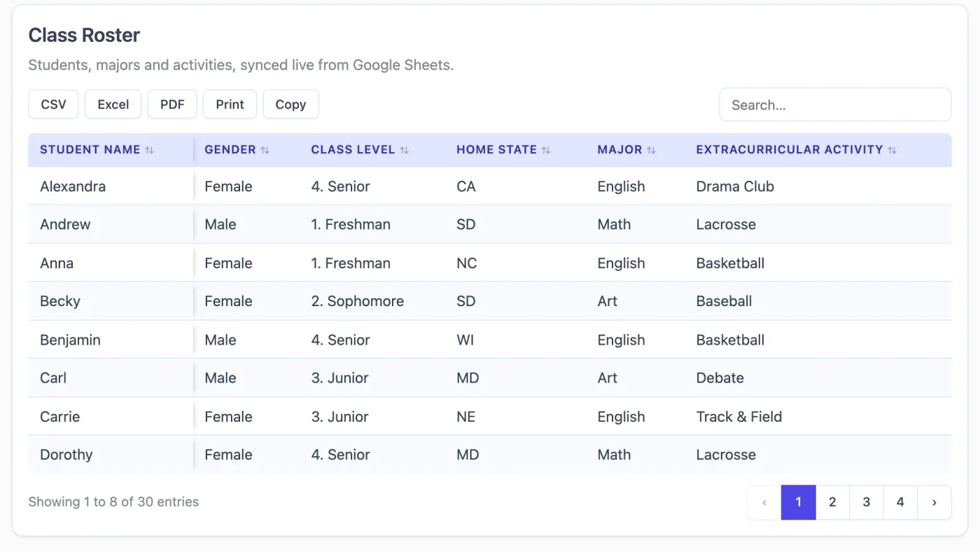Click 3. Junior in Carl's row
This screenshot has width=980, height=552.
pyautogui.click(x=339, y=378)
